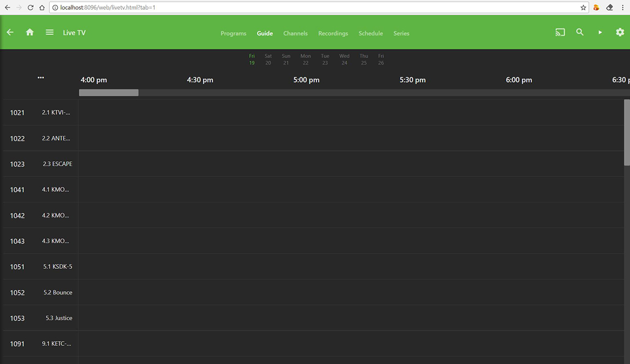Select Fri 26 in the date bar

[x=381, y=60]
